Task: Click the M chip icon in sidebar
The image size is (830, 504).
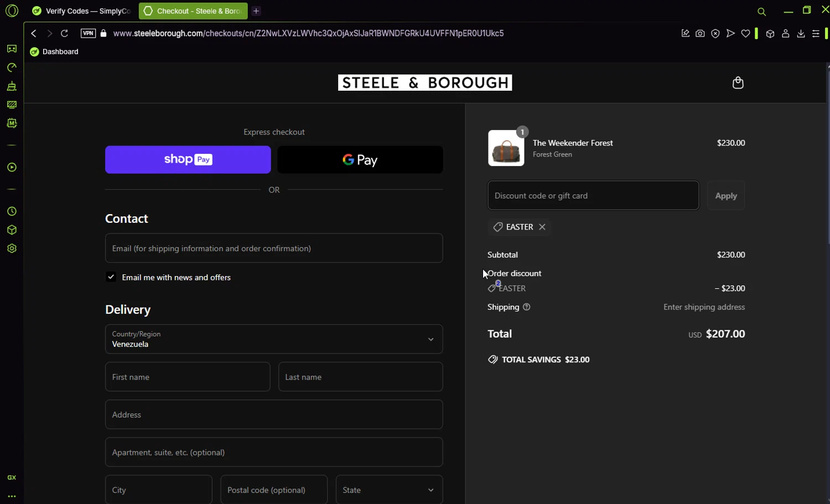Action: coord(12,123)
